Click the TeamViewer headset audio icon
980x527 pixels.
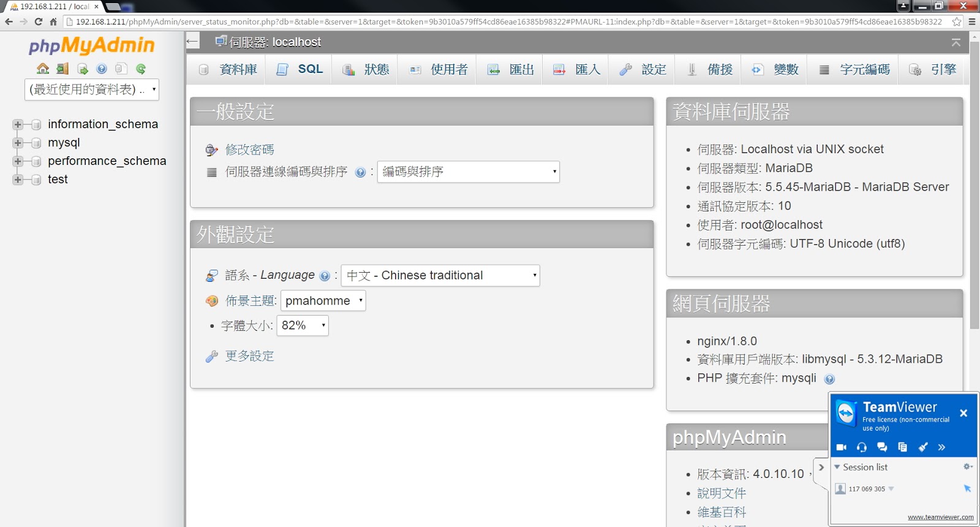[862, 447]
